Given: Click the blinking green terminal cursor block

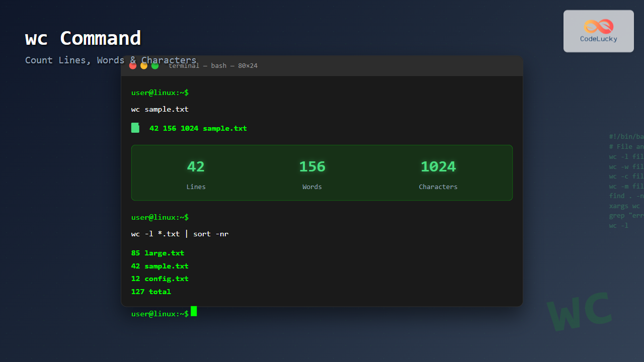Looking at the screenshot, I should [194, 312].
